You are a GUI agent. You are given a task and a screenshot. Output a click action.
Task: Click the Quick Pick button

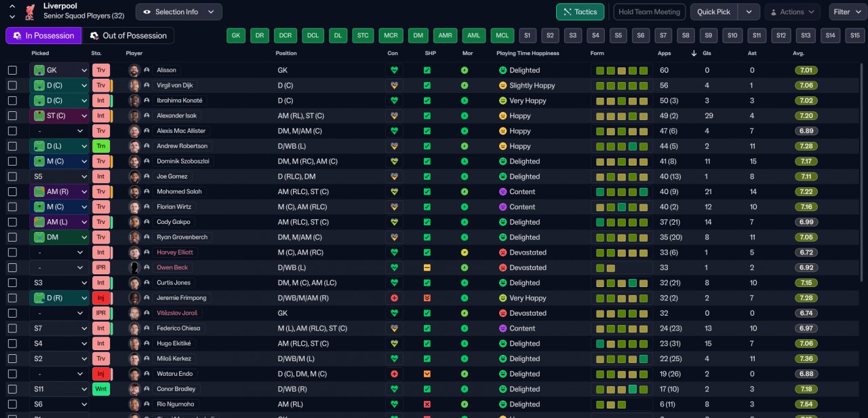point(714,12)
